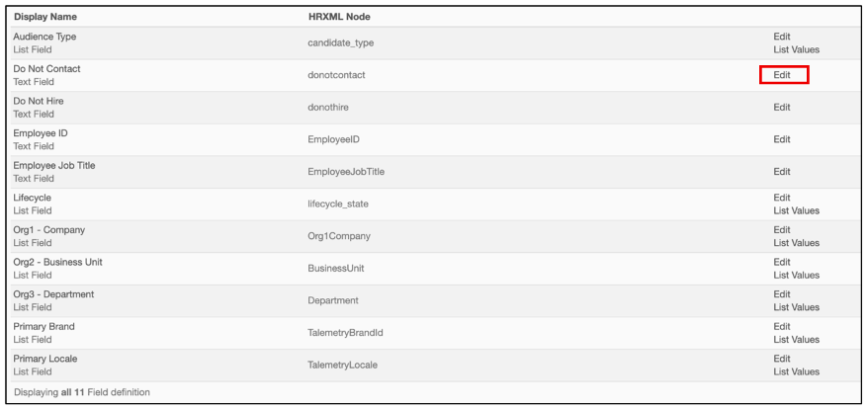Image resolution: width=868 pixels, height=409 pixels.
Task: Click Edit link for Lifecycle field
Action: pos(782,198)
